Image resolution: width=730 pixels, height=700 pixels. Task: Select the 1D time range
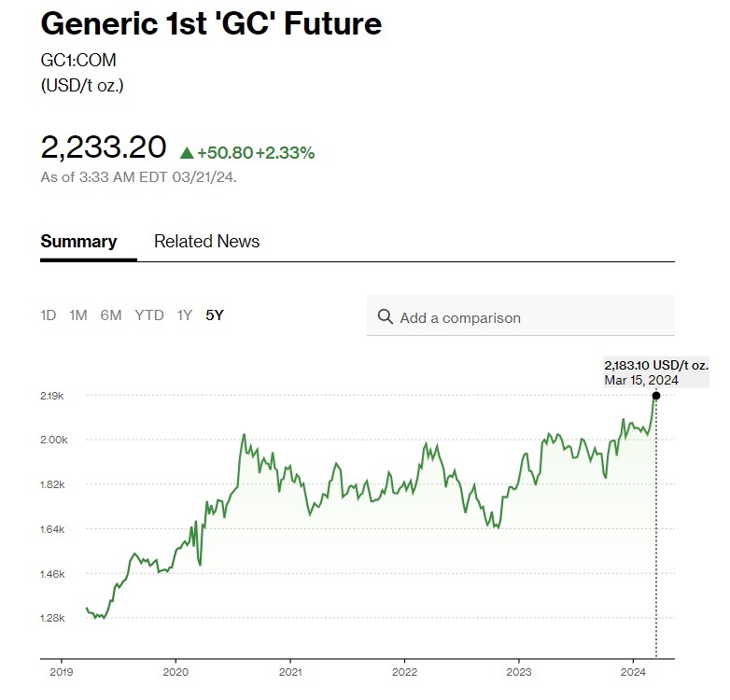pyautogui.click(x=49, y=315)
